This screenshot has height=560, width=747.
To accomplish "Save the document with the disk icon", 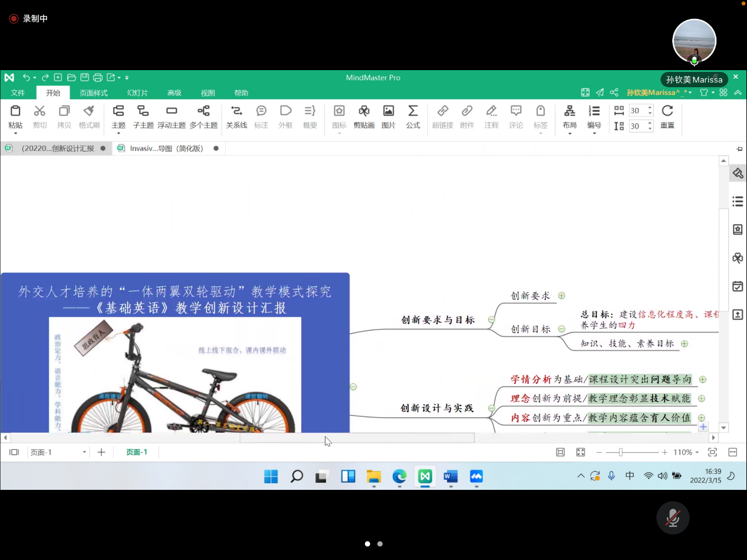I will click(x=84, y=77).
